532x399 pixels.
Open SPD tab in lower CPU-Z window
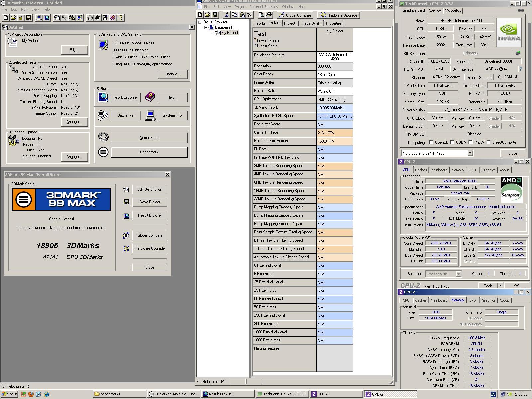472,300
